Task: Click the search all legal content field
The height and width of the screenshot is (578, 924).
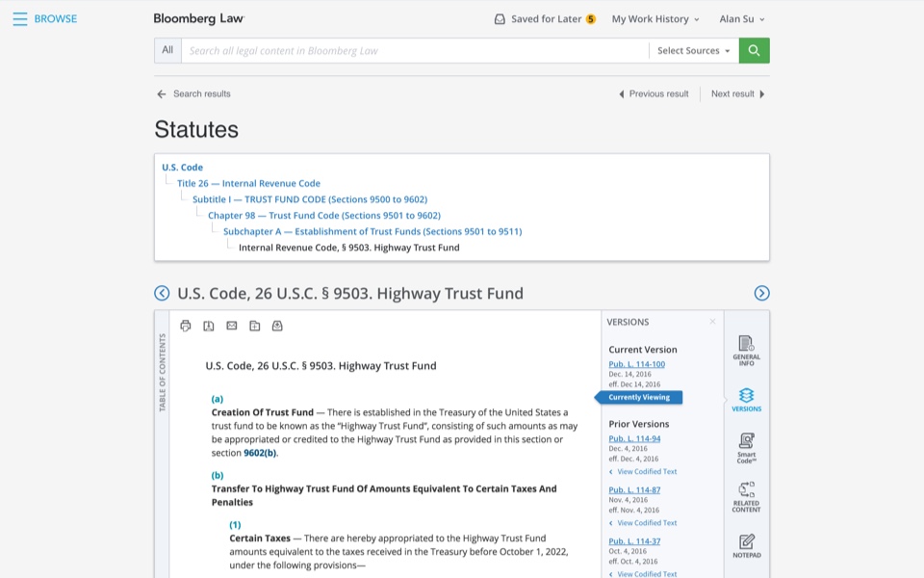Action: point(414,51)
